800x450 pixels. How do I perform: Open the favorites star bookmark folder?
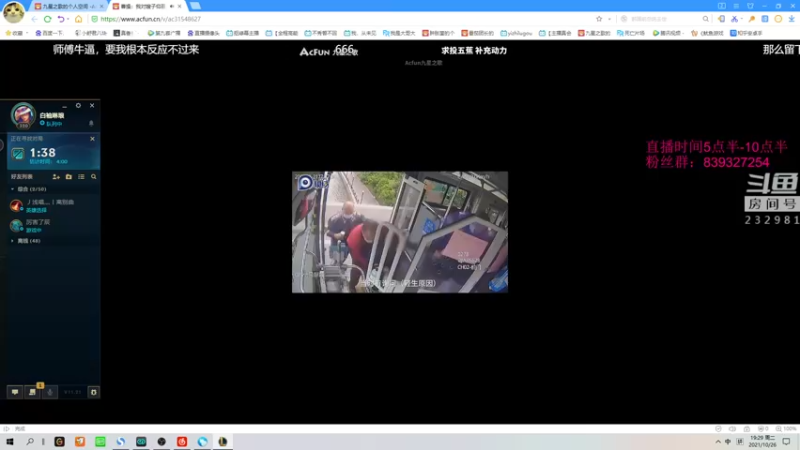15,33
